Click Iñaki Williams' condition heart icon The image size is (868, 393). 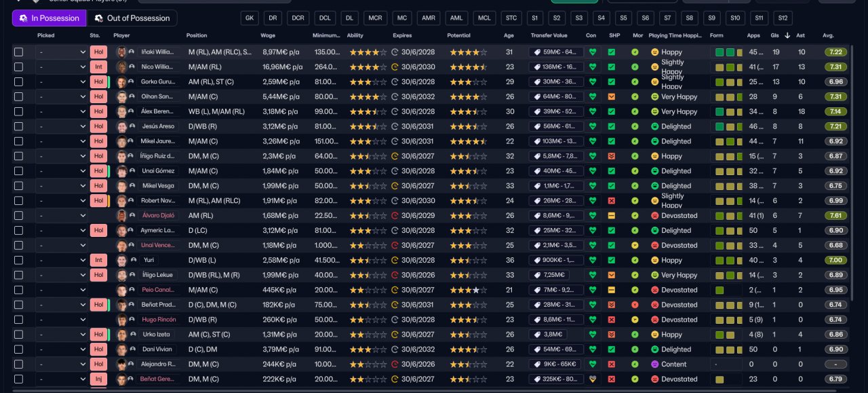pyautogui.click(x=592, y=52)
